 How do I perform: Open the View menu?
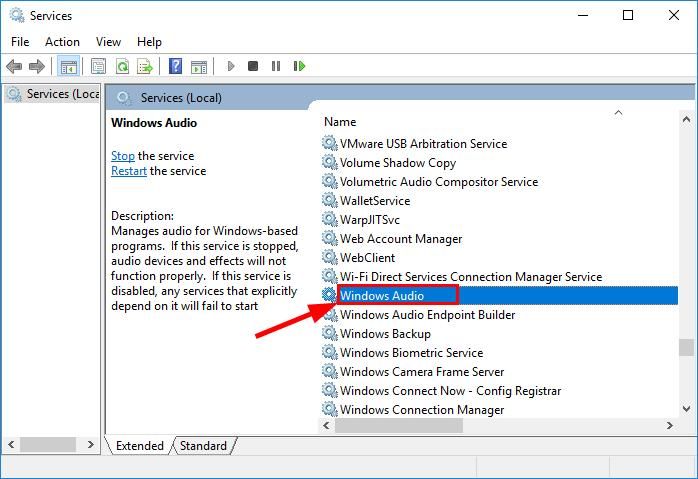[x=108, y=42]
